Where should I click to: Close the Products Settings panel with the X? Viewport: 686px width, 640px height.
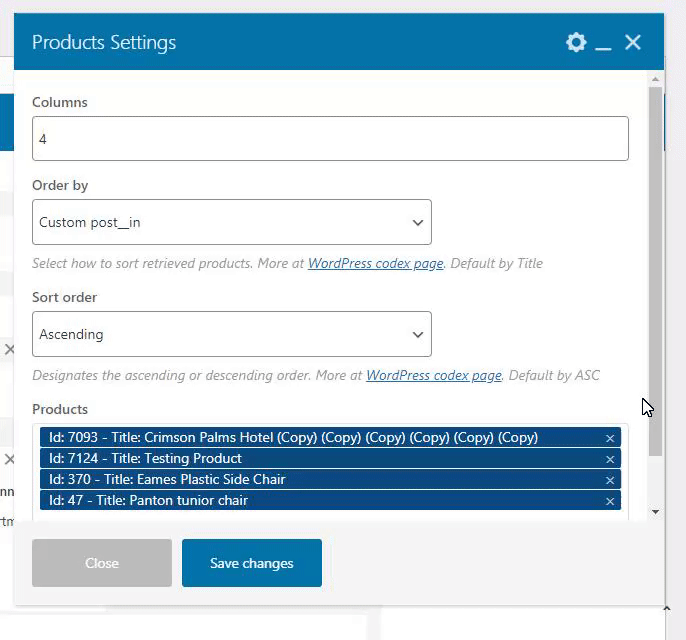click(x=633, y=42)
